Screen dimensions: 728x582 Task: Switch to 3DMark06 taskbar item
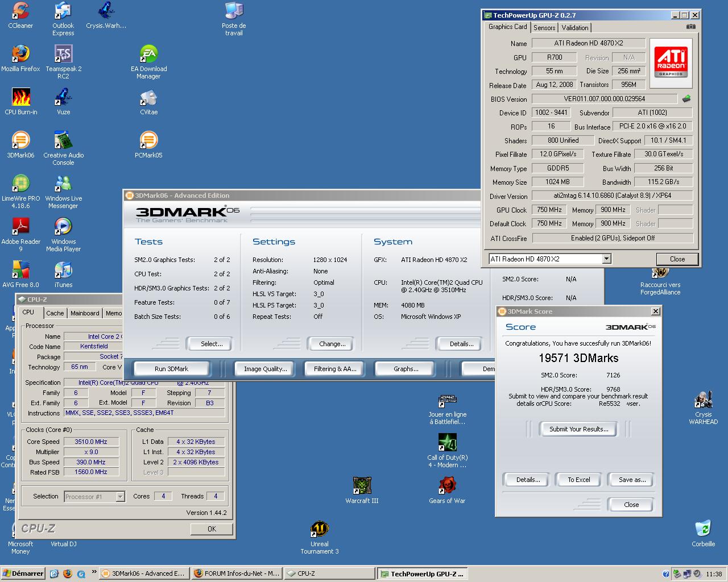click(144, 573)
